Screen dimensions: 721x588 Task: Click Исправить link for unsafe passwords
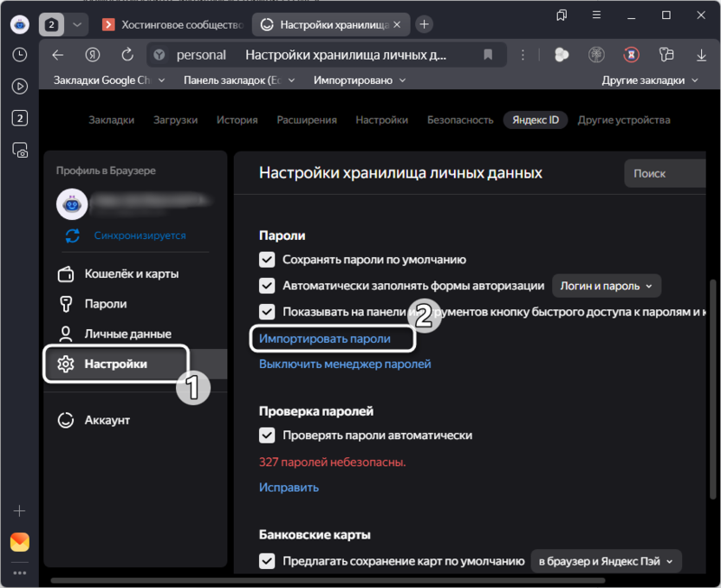(x=289, y=488)
